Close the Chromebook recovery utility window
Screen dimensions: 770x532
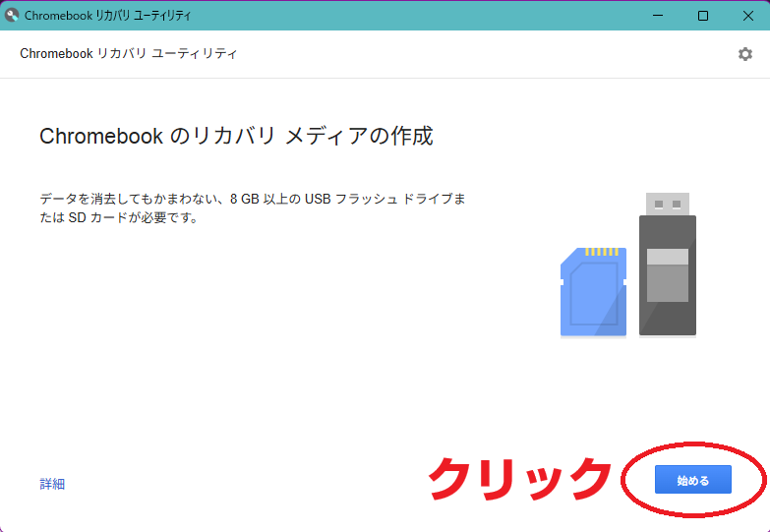pos(748,15)
